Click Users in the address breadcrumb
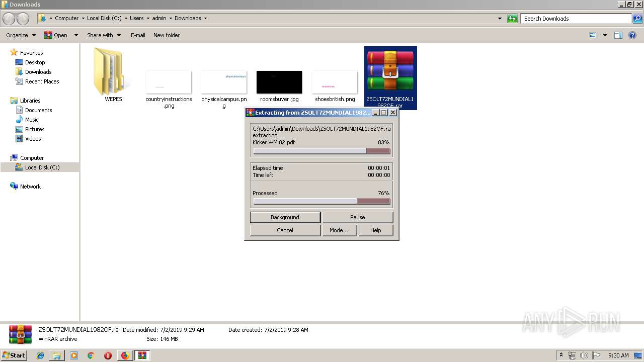644x362 pixels. 136,18
